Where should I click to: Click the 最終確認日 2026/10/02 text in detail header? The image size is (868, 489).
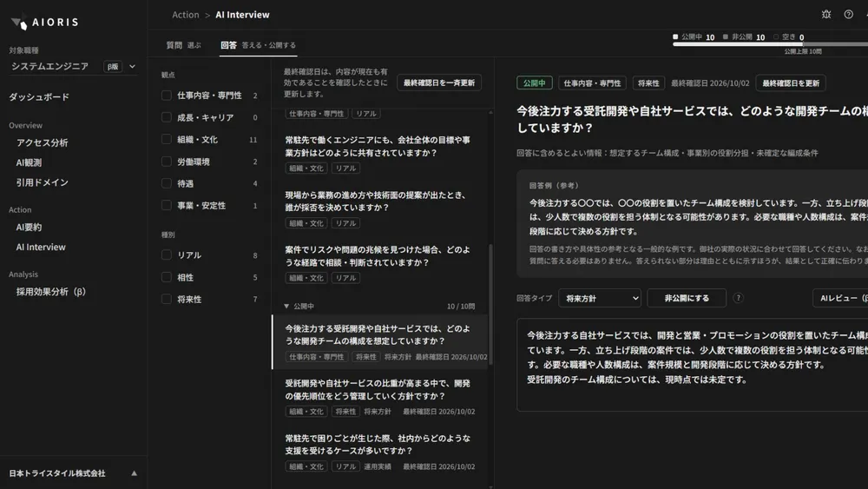pos(710,83)
